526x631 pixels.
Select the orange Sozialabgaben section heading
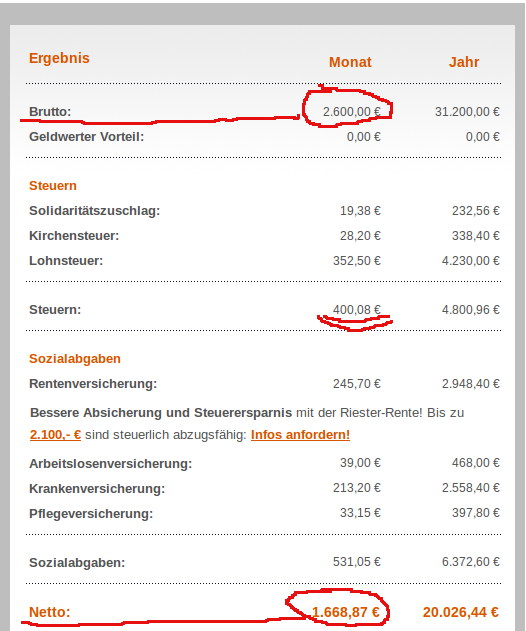point(75,359)
